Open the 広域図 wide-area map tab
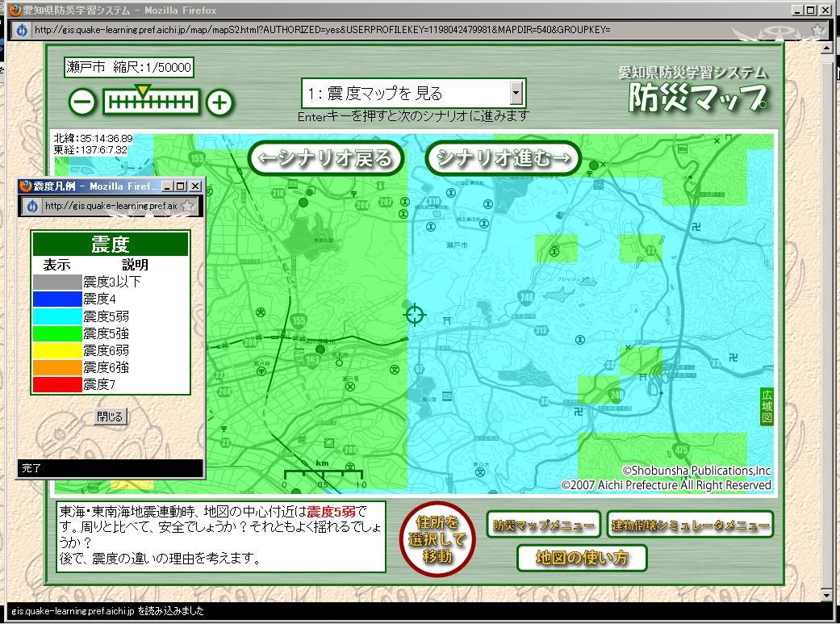This screenshot has height=624, width=840. tap(767, 406)
